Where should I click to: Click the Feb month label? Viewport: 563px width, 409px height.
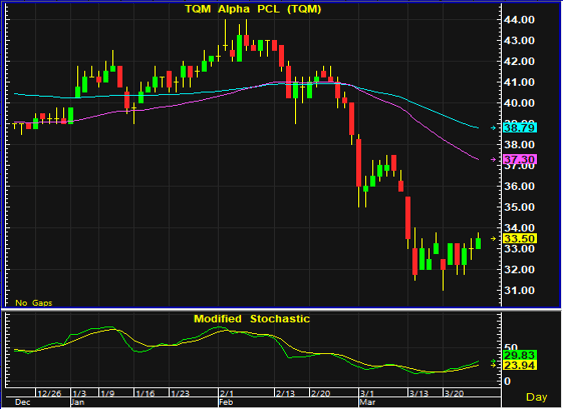tap(226, 402)
